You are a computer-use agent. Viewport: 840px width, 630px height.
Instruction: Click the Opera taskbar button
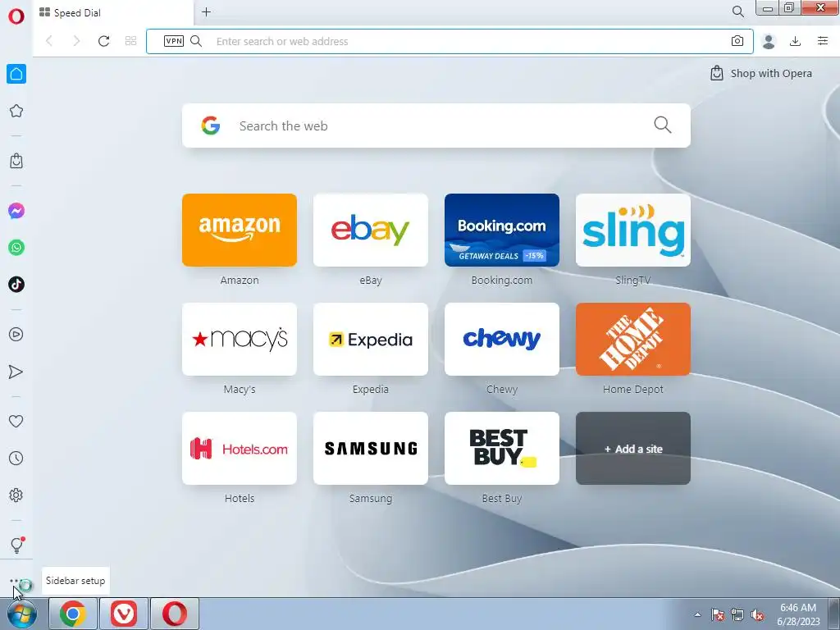[x=175, y=614]
